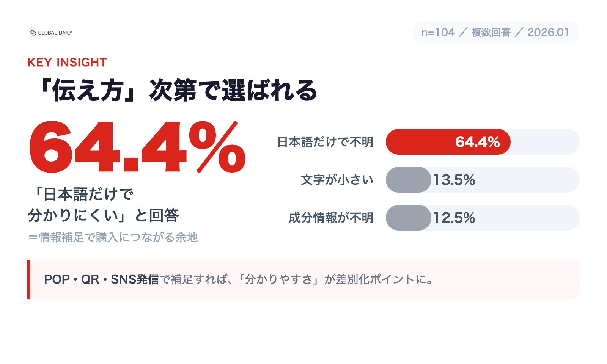The width and height of the screenshot is (607, 364).
Task: Click the gray note ＝情報補足で購入につながる余地
Action: click(113, 237)
